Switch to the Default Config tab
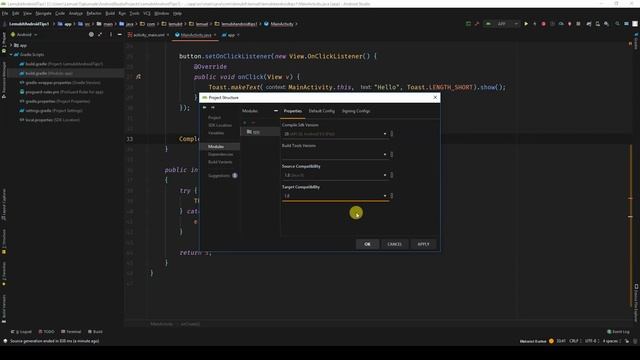This screenshot has height=360, width=640. pos(322,111)
